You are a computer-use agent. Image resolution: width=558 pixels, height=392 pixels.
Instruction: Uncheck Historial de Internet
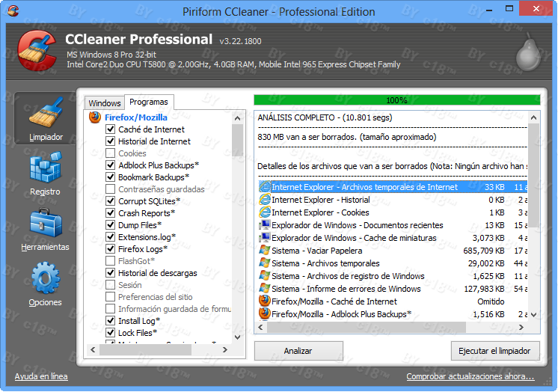111,141
